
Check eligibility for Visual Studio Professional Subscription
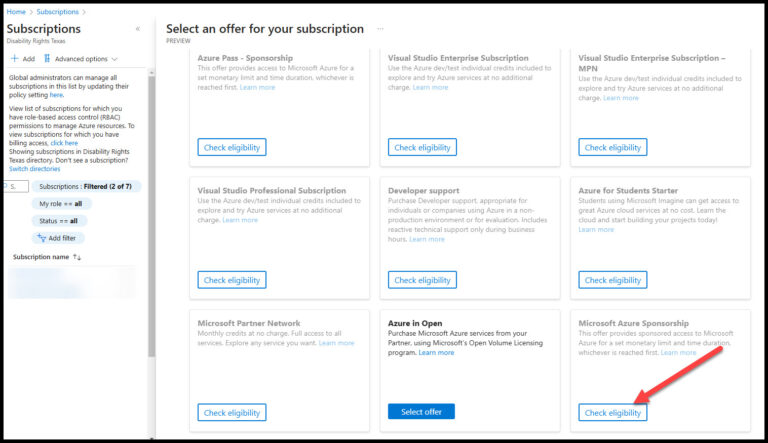point(232,280)
